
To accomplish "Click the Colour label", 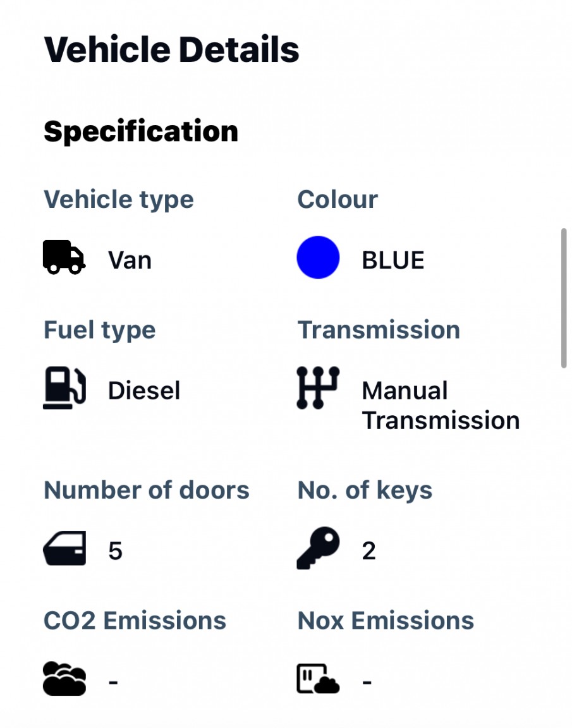I will coord(337,199).
